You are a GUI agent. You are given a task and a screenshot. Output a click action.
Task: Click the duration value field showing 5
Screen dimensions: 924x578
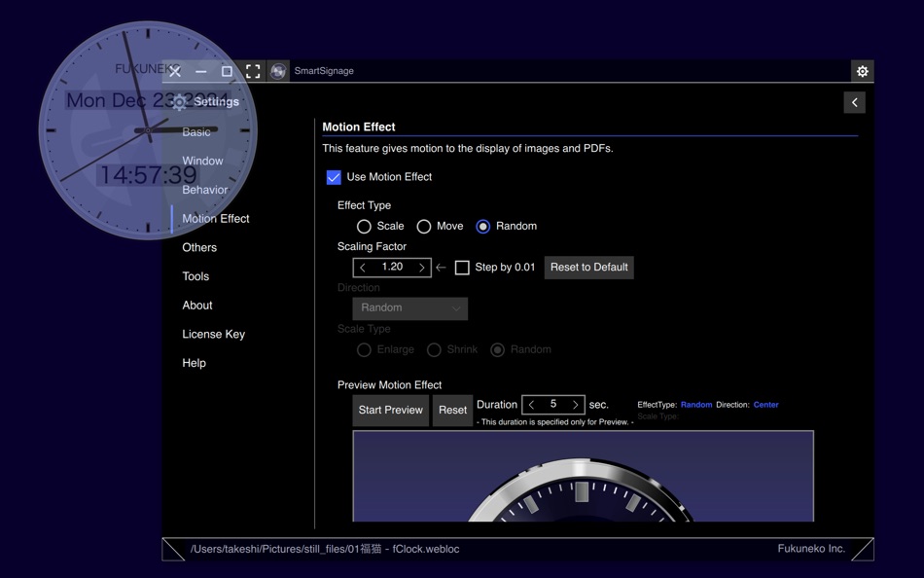(553, 404)
